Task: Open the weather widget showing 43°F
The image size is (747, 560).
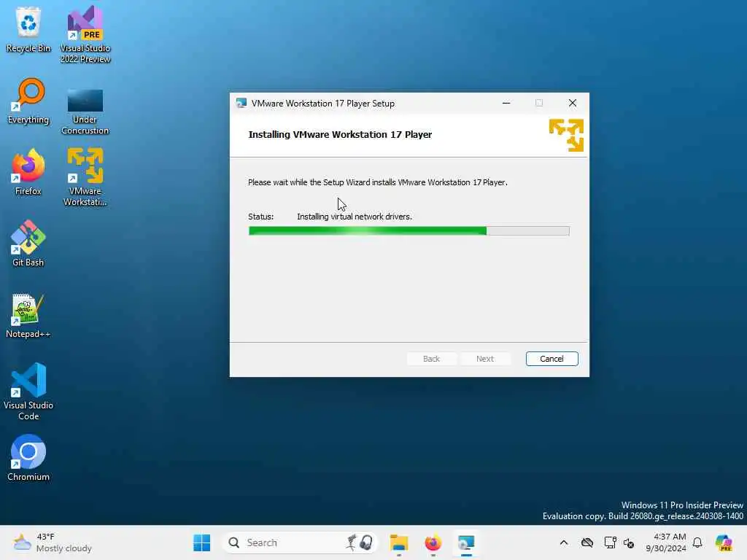Action: [53, 542]
